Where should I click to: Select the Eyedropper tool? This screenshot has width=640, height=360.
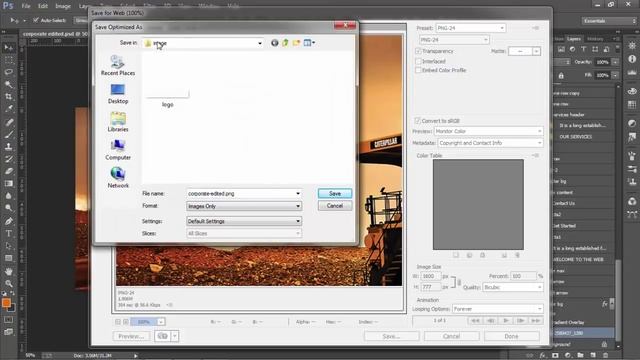coord(9,109)
